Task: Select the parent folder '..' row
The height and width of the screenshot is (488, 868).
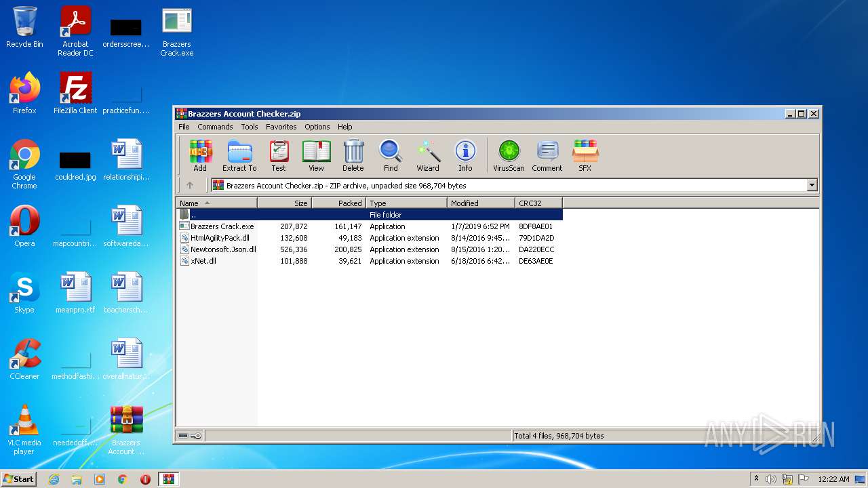Action: [x=370, y=215]
